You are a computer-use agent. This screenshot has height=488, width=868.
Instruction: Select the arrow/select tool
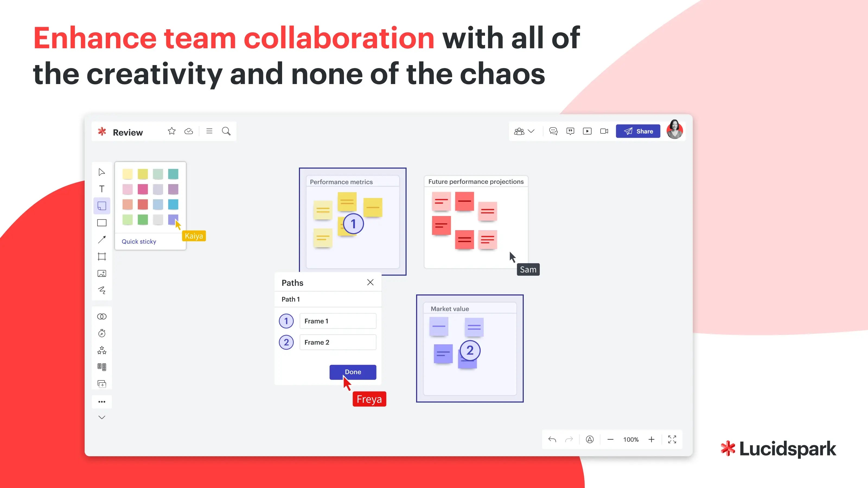coord(101,172)
